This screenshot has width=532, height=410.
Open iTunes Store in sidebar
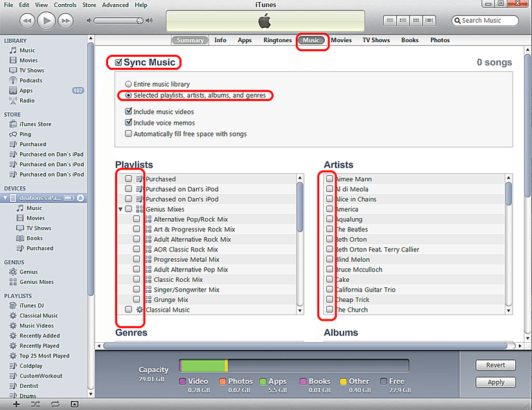click(x=35, y=124)
